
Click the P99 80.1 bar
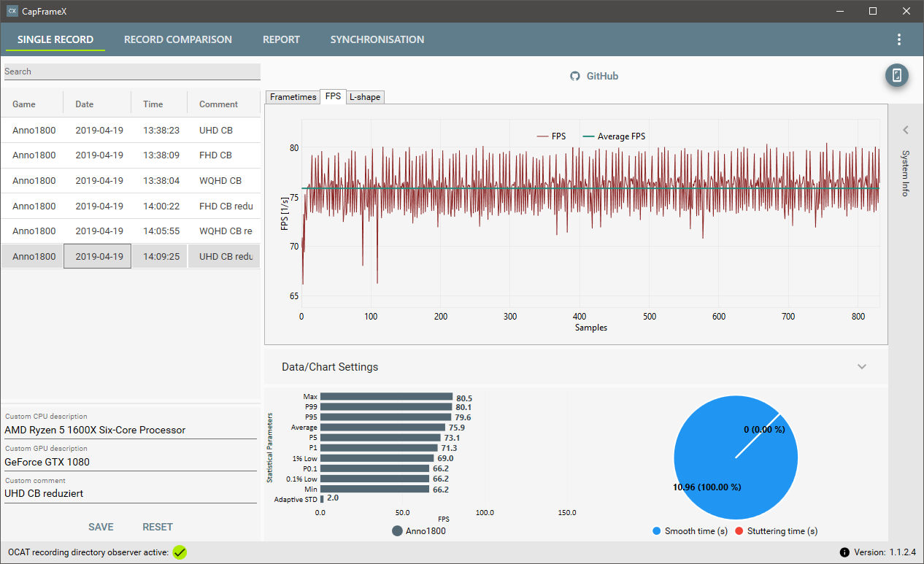[386, 407]
